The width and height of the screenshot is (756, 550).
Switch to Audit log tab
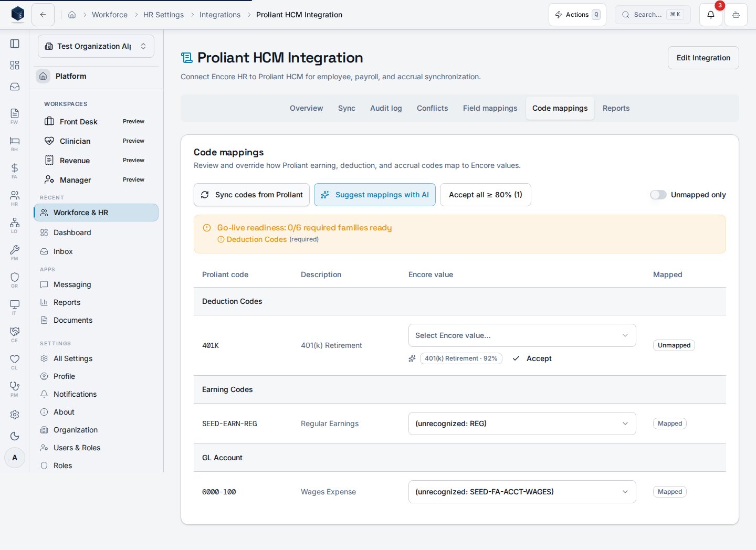click(386, 108)
